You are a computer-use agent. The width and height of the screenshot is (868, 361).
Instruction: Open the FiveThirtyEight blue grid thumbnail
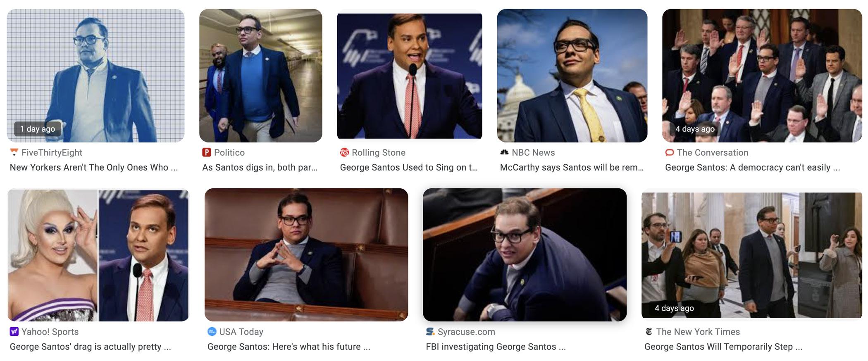point(95,76)
